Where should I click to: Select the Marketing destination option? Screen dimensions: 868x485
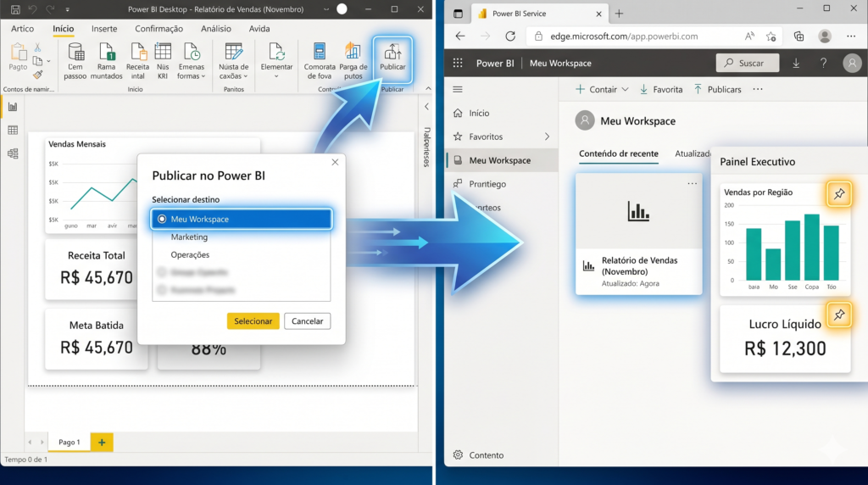tap(189, 237)
